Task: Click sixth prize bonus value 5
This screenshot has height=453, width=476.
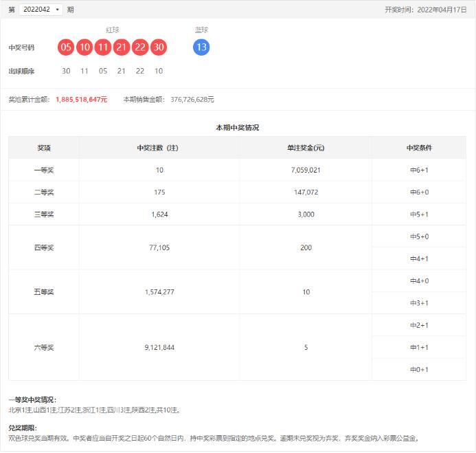Action: [306, 348]
